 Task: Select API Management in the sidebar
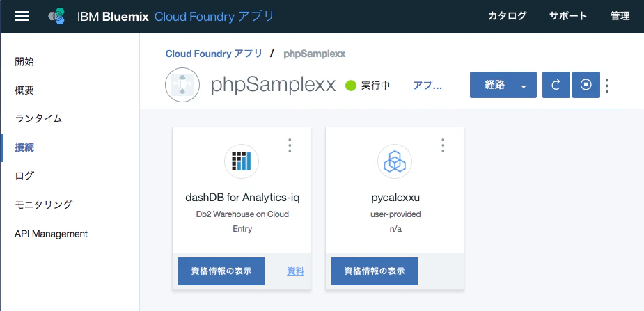coord(51,234)
